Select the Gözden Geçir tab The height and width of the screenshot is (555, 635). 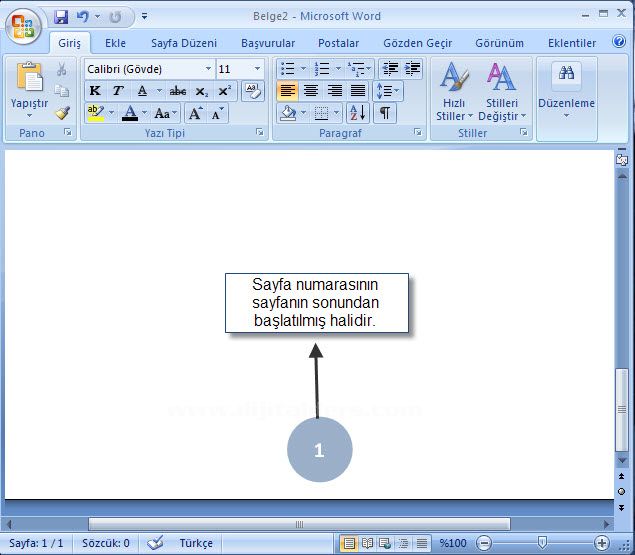(x=418, y=43)
